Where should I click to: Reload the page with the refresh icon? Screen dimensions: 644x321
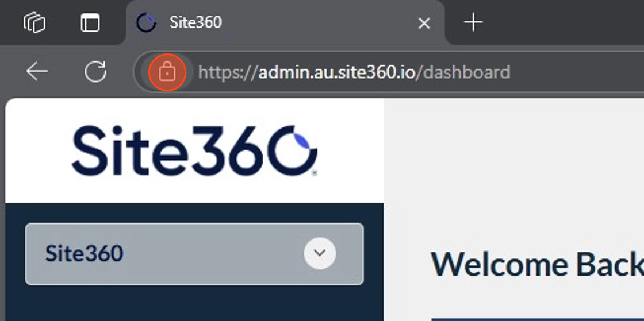click(x=95, y=72)
